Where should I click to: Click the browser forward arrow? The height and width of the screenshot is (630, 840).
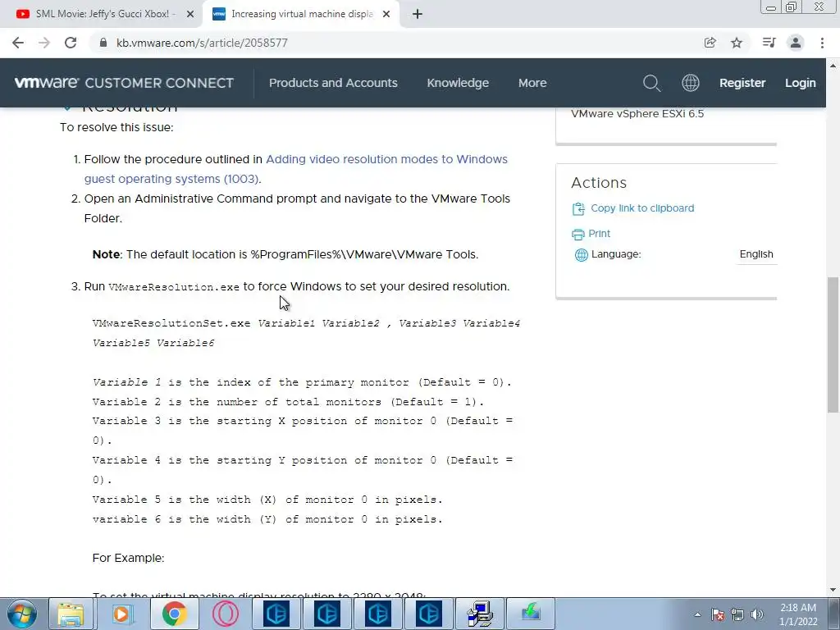coord(44,43)
